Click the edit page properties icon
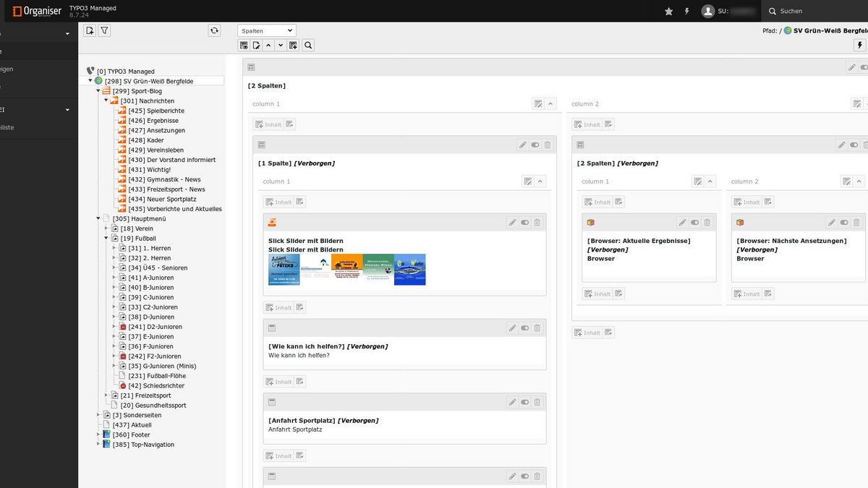The width and height of the screenshot is (868, 488). 256,45
